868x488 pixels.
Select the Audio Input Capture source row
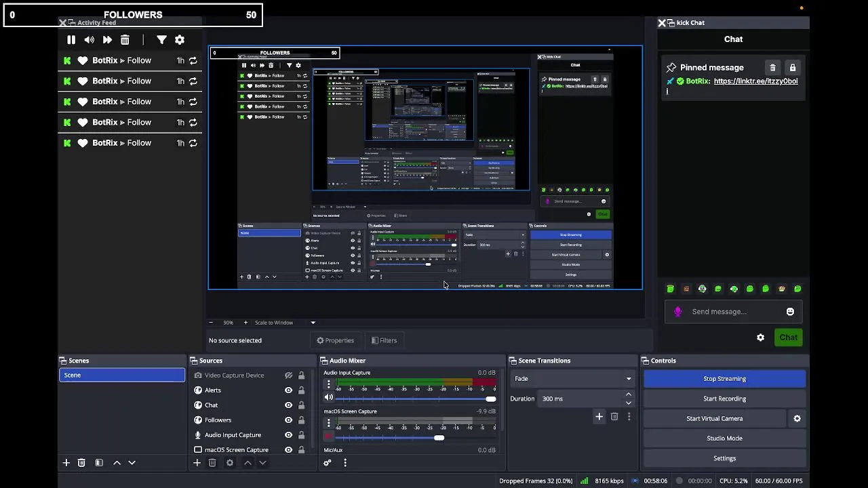click(x=250, y=435)
